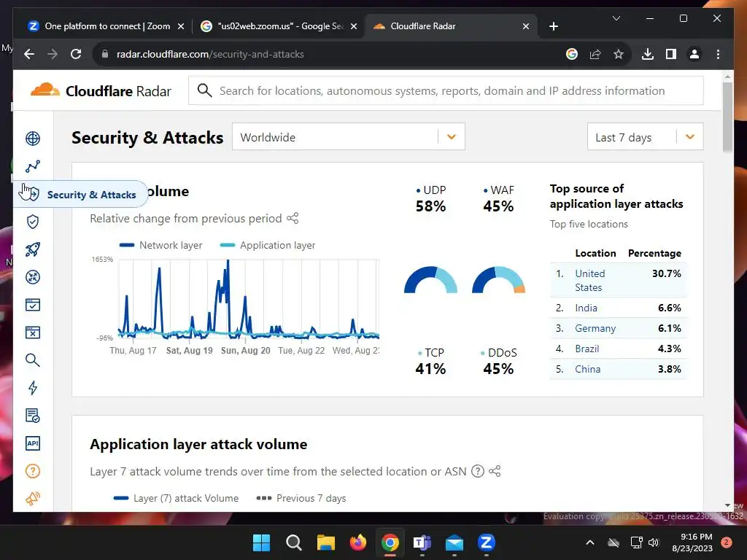Image resolution: width=747 pixels, height=560 pixels.
Task: Open the circular routing arrows sidebar icon
Action: [x=32, y=276]
